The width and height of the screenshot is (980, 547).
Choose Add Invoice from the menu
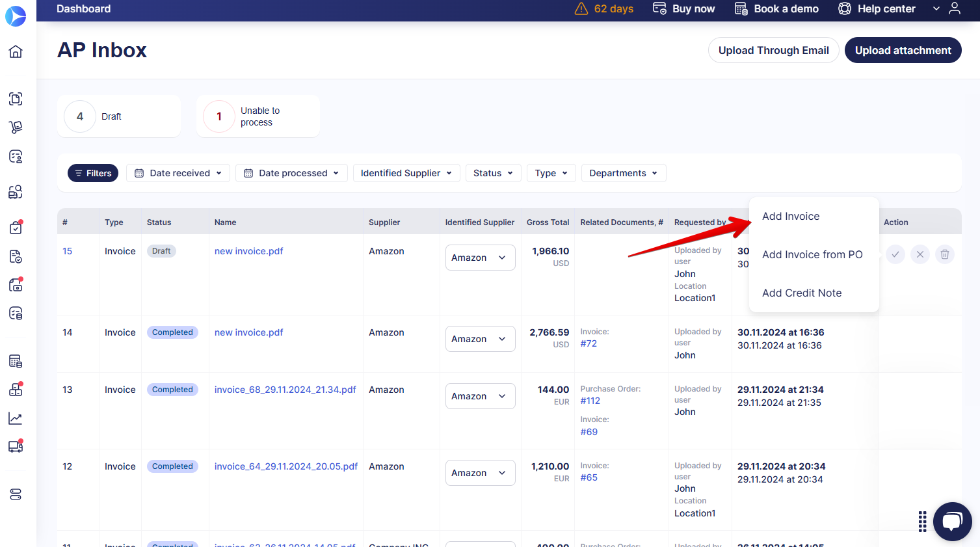click(x=791, y=217)
